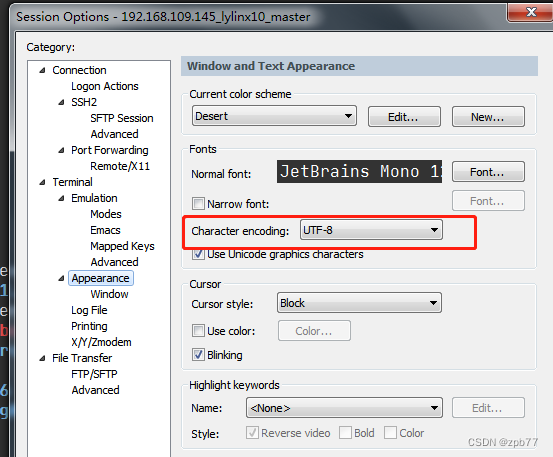
Task: Select SSH2 category
Action: click(x=84, y=102)
